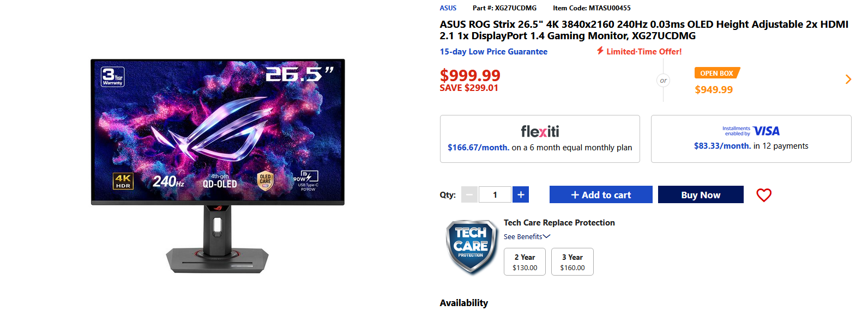Screen dimensions: 868x317
Task: Click the Add to cart button
Action: (x=601, y=194)
